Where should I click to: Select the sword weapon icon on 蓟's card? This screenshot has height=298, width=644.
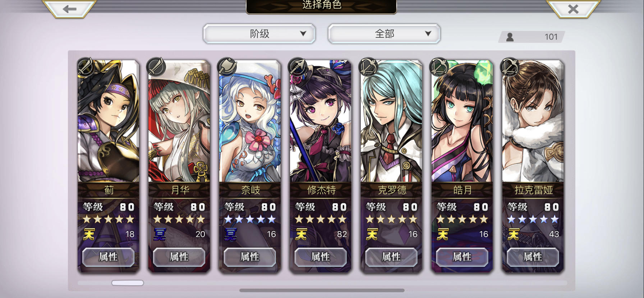coord(86,67)
